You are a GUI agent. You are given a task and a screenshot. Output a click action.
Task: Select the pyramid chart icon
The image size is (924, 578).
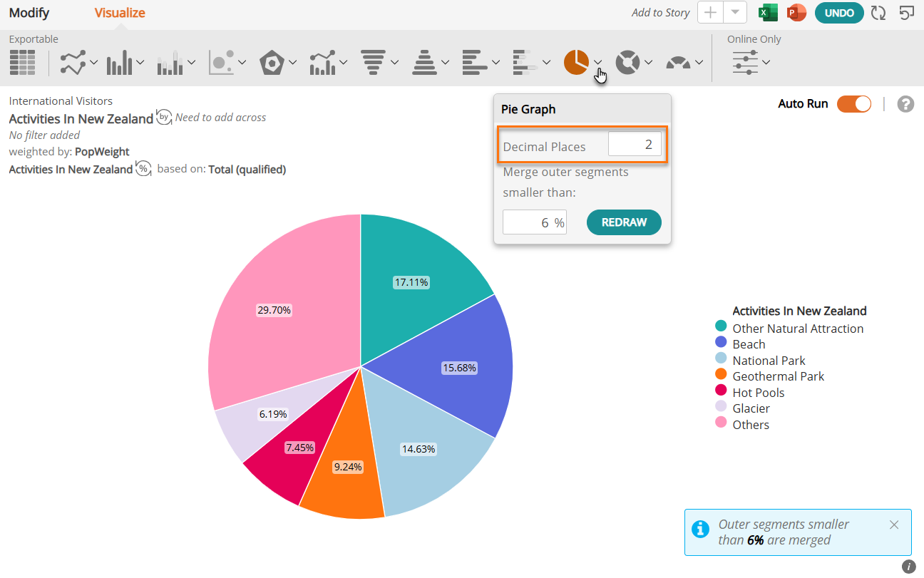[x=424, y=63]
